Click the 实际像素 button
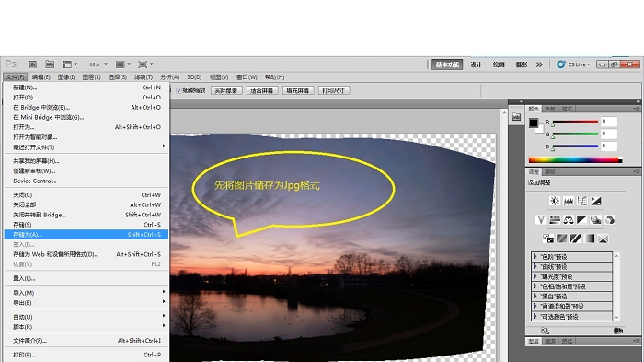 pyautogui.click(x=226, y=90)
